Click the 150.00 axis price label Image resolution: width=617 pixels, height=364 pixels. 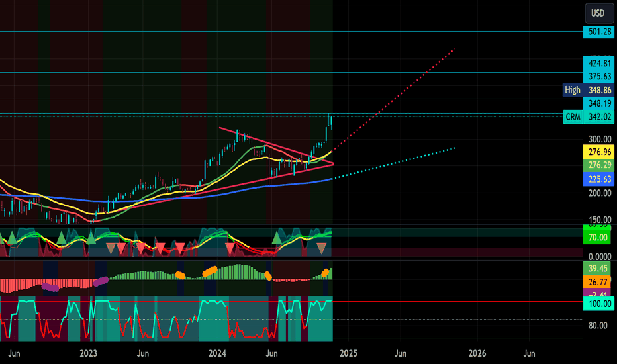tap(600, 220)
